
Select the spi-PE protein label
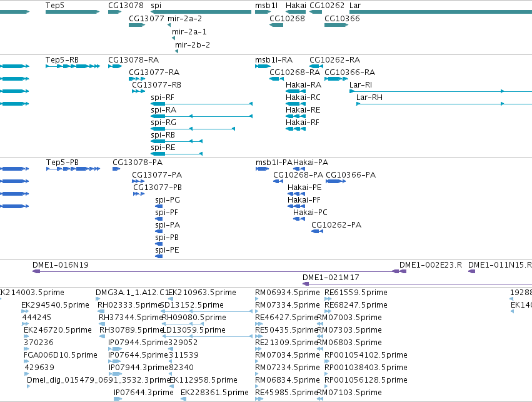click(168, 250)
